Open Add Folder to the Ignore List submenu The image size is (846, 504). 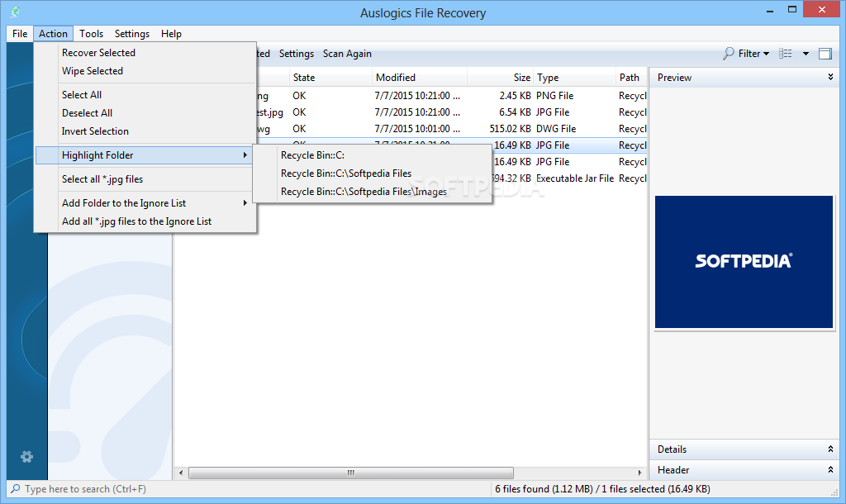coord(145,203)
